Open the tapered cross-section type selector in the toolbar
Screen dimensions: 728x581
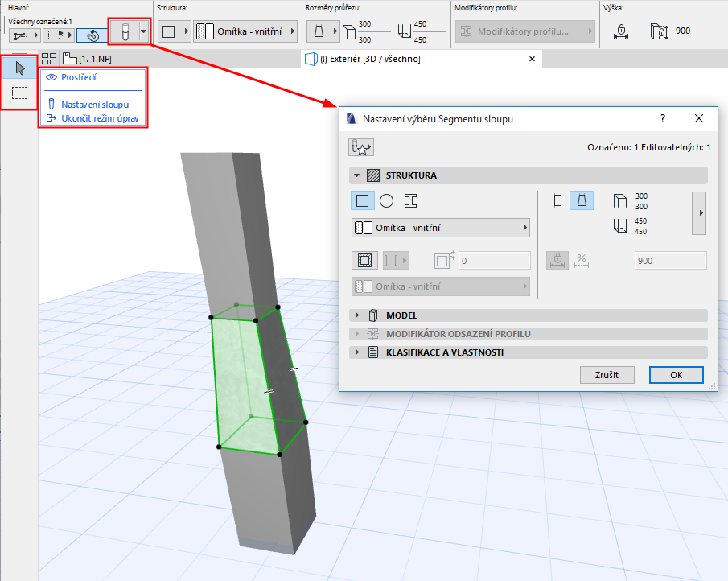[323, 31]
